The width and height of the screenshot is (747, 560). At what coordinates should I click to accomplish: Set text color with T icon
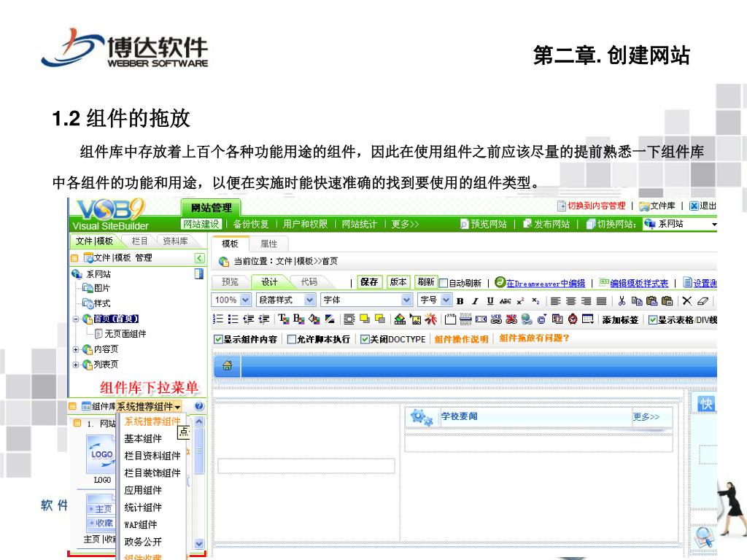pyautogui.click(x=284, y=319)
